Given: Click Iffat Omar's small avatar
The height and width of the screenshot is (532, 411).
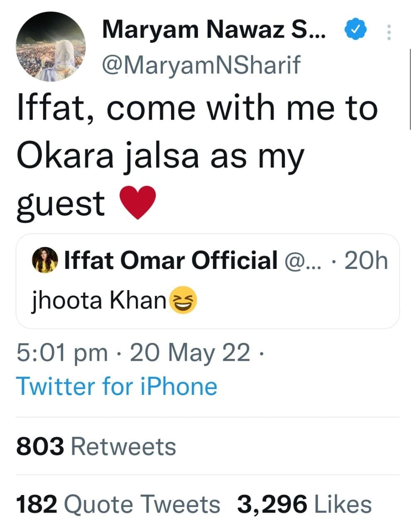Looking at the screenshot, I should click(45, 261).
